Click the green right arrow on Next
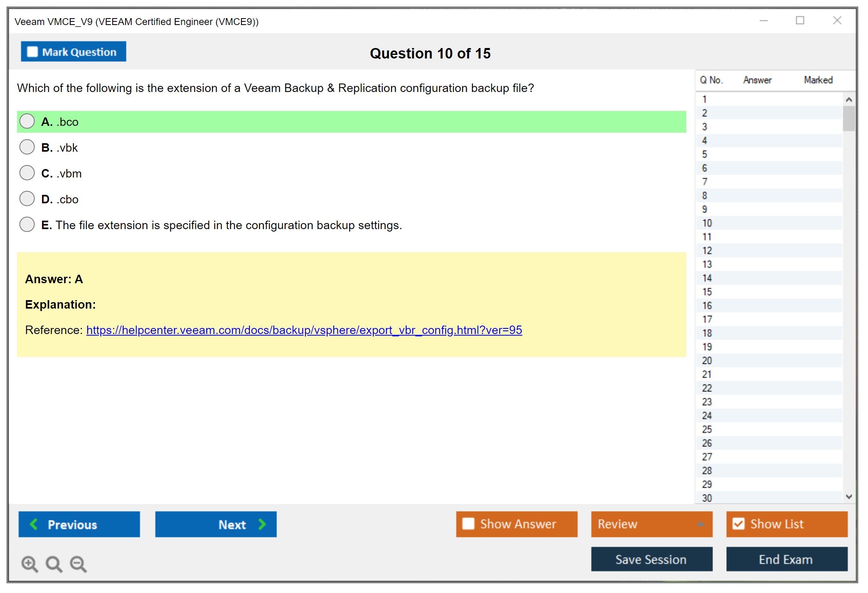 pos(262,524)
